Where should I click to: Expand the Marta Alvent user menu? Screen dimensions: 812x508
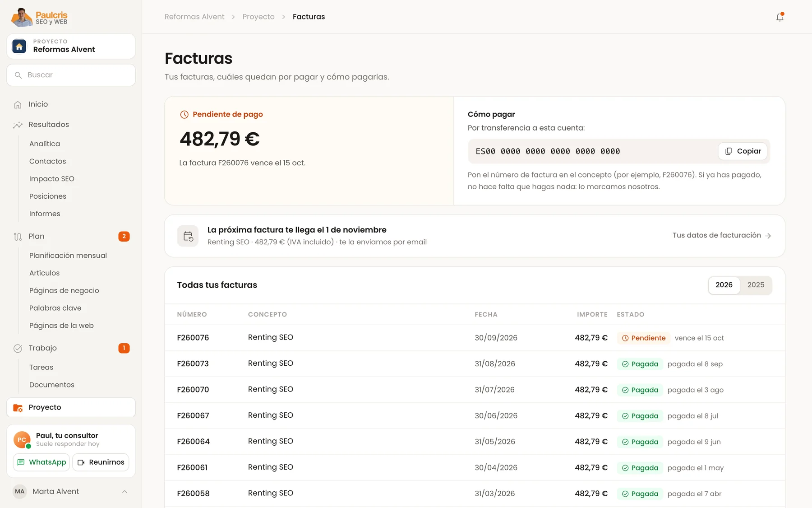point(71,491)
